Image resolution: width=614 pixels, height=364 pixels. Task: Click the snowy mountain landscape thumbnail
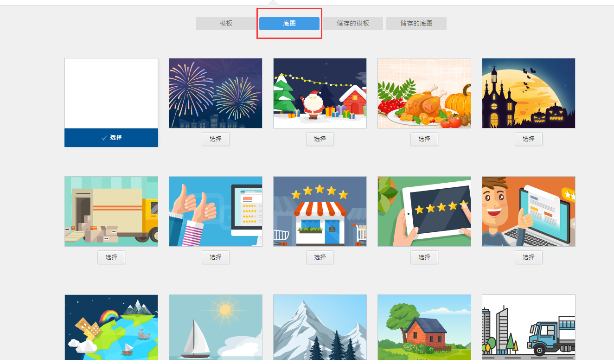(x=320, y=327)
